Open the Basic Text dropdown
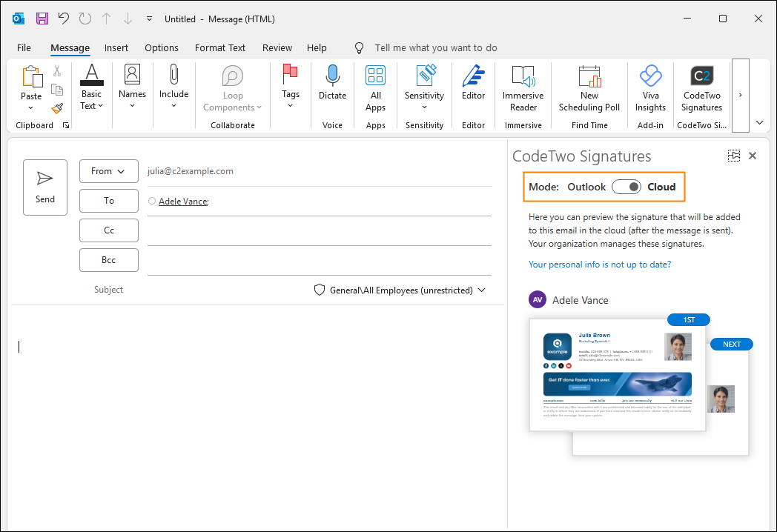The height and width of the screenshot is (532, 777). [92, 87]
